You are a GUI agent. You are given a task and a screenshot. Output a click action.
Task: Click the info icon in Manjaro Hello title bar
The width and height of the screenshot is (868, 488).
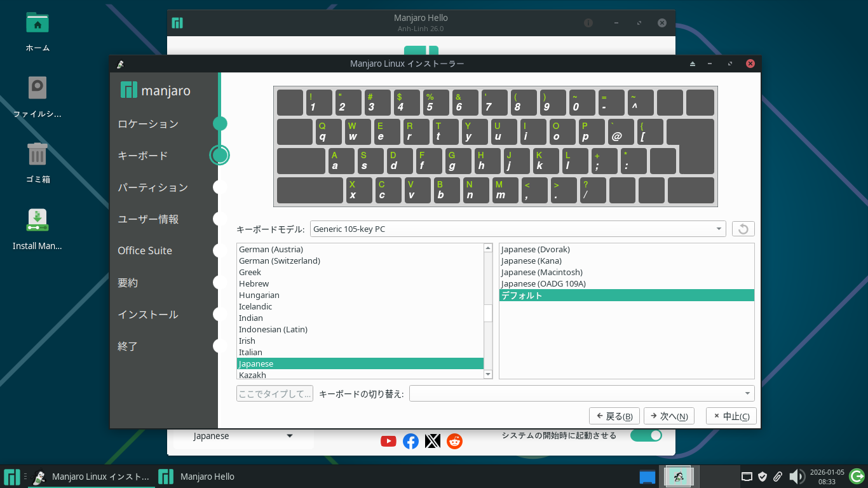coord(588,23)
